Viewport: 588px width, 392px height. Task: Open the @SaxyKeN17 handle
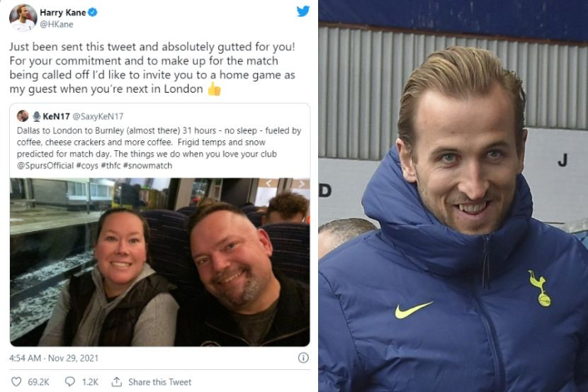98,117
